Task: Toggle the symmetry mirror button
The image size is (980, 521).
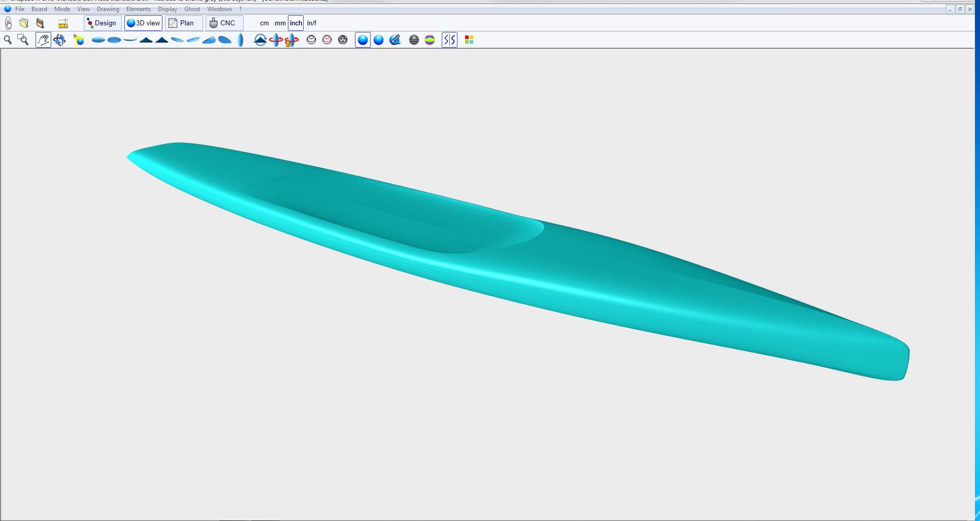Action: coord(449,40)
